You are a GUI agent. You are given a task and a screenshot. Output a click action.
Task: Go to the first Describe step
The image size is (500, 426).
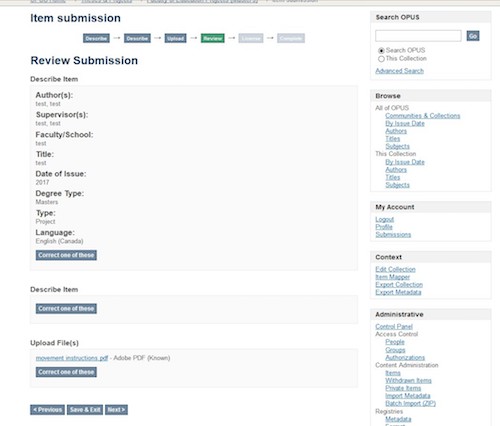96,38
